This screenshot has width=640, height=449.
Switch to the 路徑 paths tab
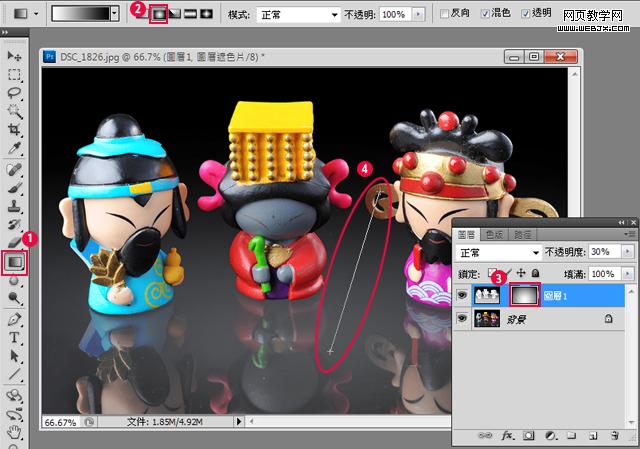click(x=522, y=234)
